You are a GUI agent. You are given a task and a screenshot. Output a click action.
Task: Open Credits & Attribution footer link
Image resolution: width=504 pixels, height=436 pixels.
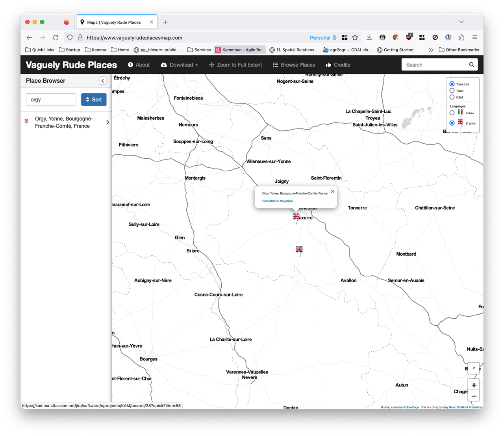point(469,407)
